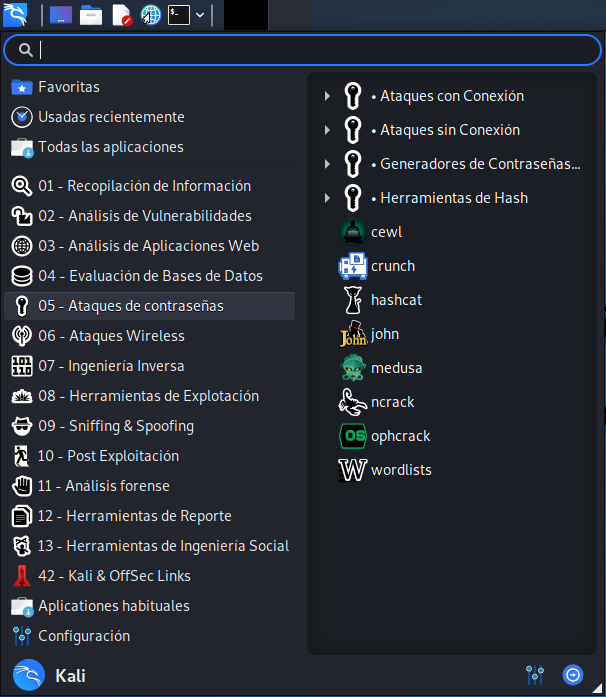Open 10 - Post Exploitación category
This screenshot has height=697, width=606.
[x=149, y=456]
